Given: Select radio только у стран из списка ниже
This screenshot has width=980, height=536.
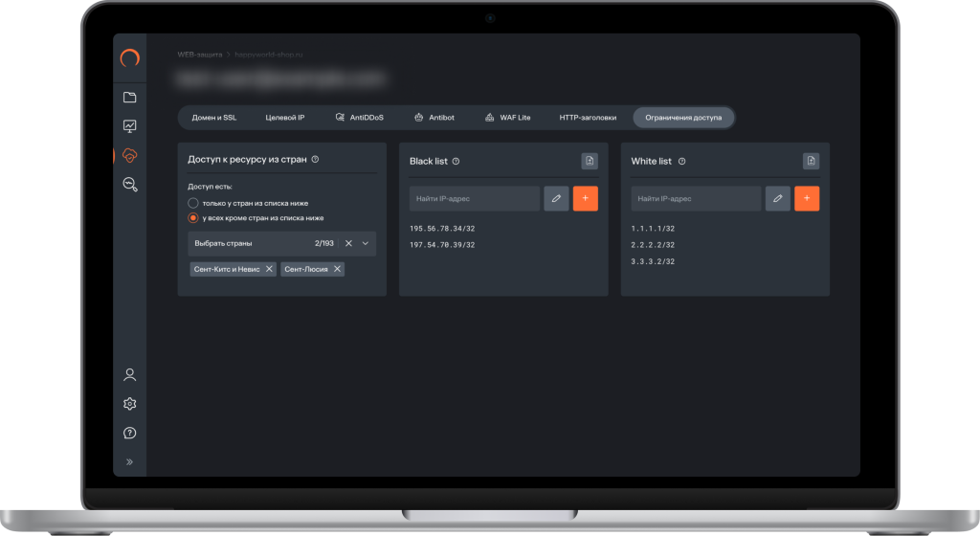Looking at the screenshot, I should point(193,203).
